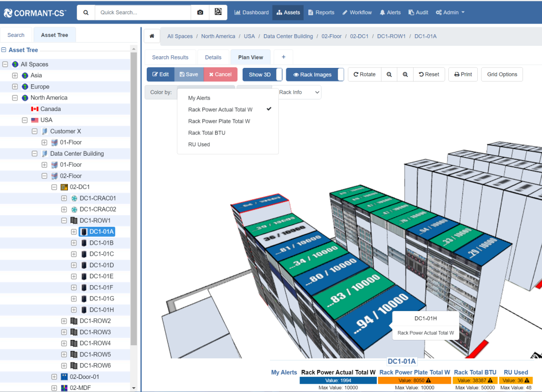542x392 pixels.
Task: Open the Rack Info dropdown
Action: click(298, 93)
